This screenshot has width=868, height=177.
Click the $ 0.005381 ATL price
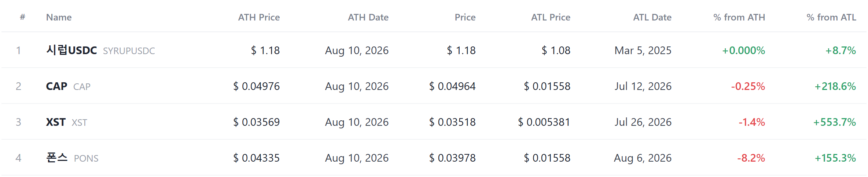pyautogui.click(x=544, y=122)
